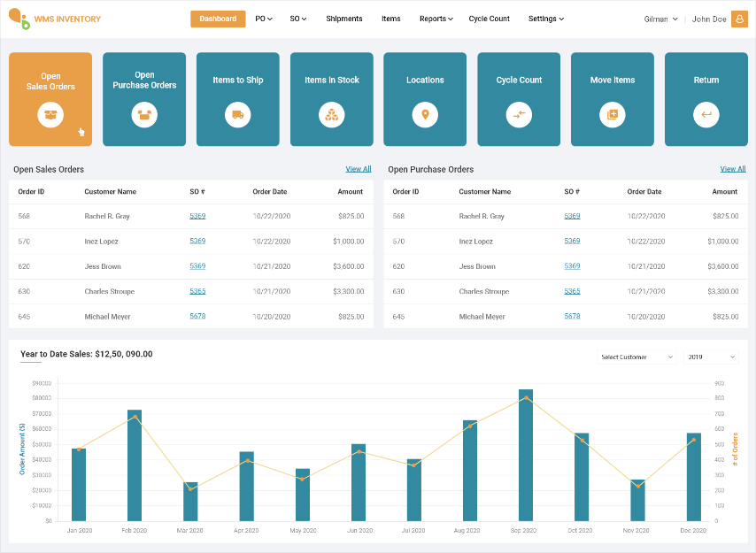Viewport: 756px width, 553px height.
Task: Click View All above Open Sales Orders
Action: coord(358,168)
